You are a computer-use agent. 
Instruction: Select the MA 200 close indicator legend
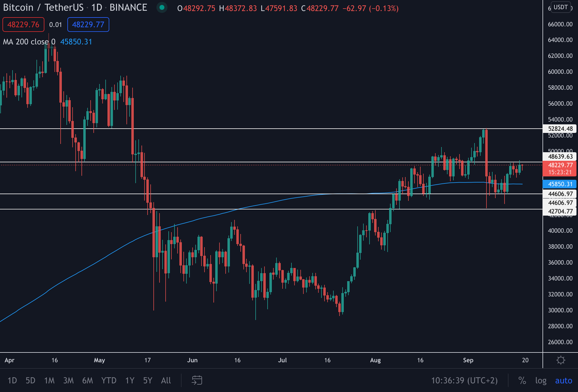pyautogui.click(x=29, y=42)
